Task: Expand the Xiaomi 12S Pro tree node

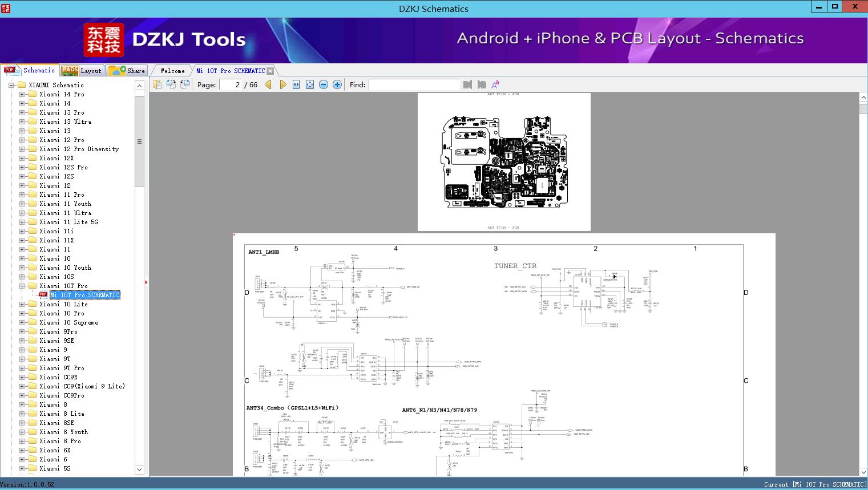Action: [x=22, y=167]
